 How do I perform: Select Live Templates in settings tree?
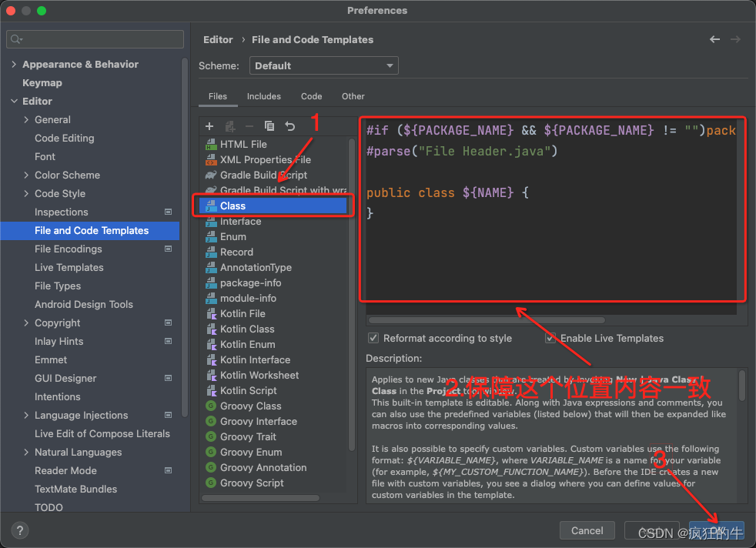point(69,268)
